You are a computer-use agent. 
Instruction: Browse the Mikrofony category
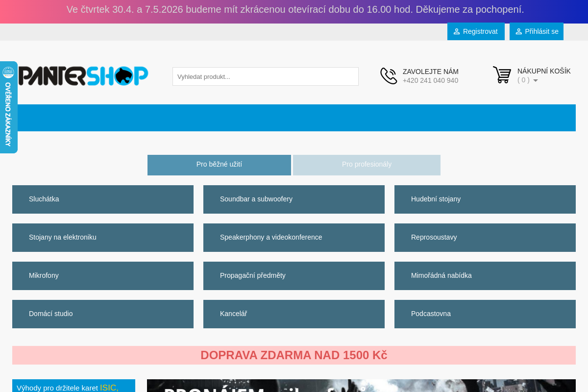[103, 276]
